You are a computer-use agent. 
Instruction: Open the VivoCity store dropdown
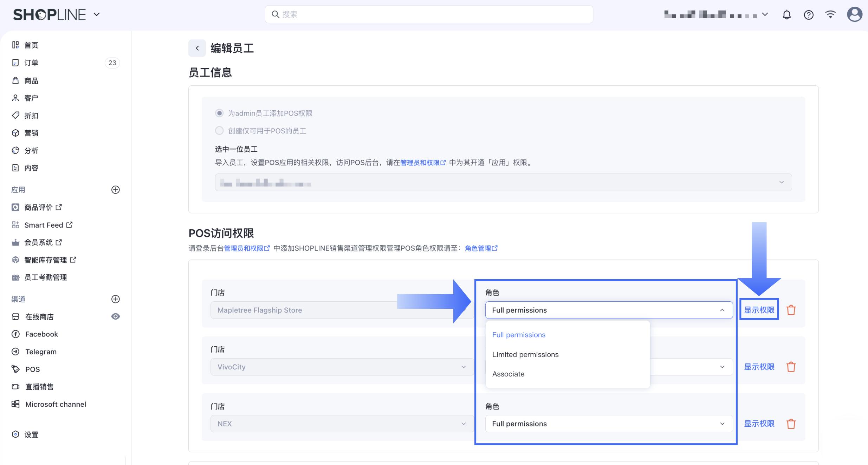point(341,367)
